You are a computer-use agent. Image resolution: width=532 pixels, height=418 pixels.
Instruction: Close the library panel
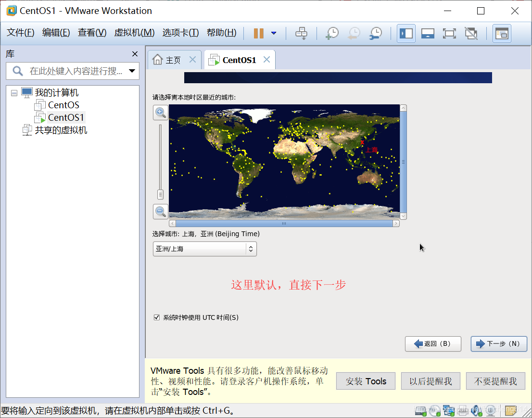coord(135,54)
